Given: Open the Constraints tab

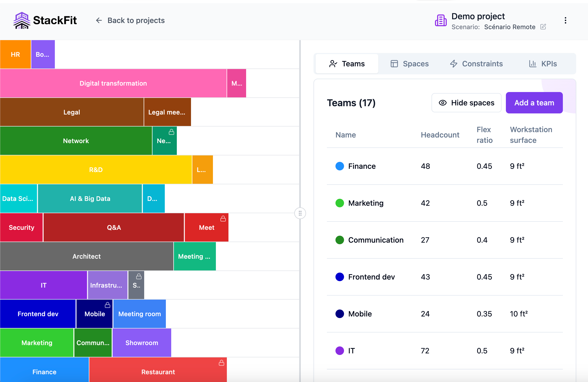Looking at the screenshot, I should coord(476,64).
